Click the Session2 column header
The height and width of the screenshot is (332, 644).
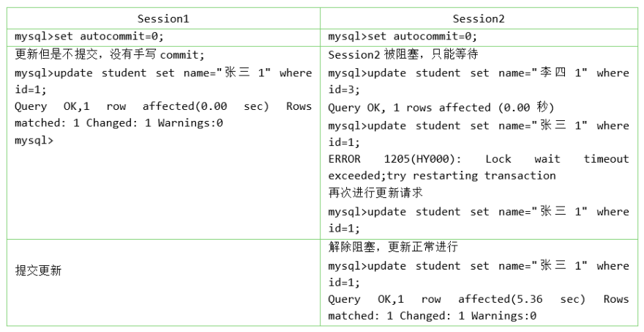click(x=479, y=18)
